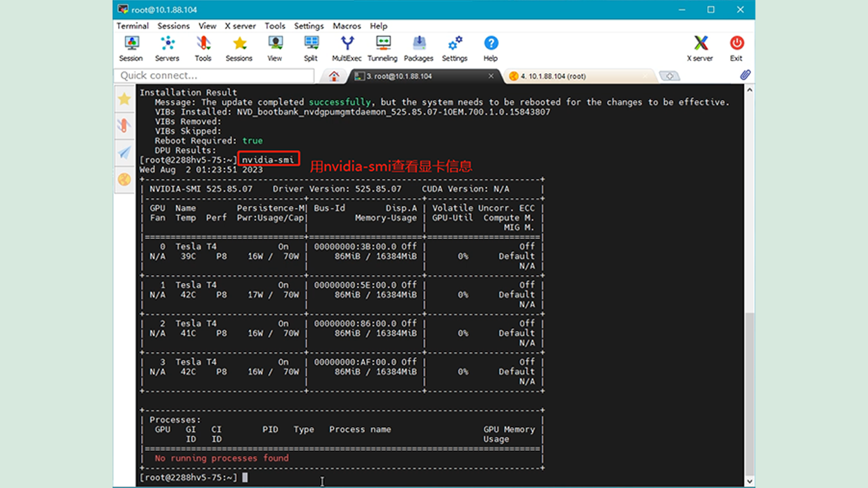The height and width of the screenshot is (488, 868).
Task: Click '17W / 70W' power value
Action: (273, 295)
